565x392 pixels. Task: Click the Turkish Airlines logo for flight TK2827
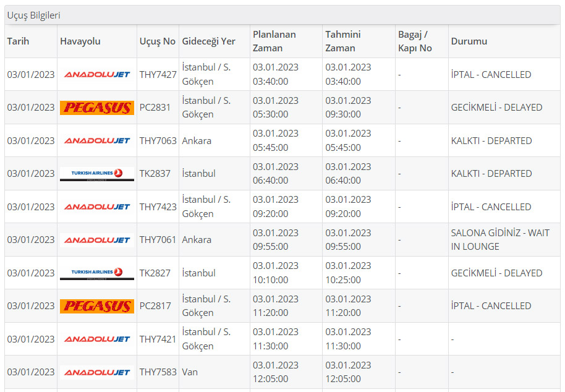(x=97, y=273)
